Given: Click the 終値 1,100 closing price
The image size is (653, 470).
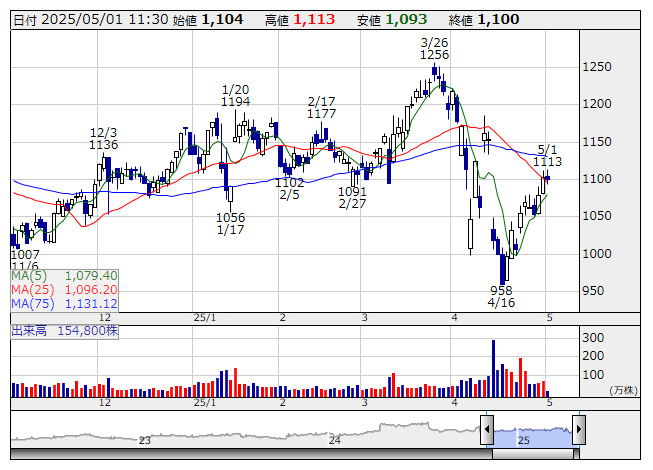Looking at the screenshot, I should [x=484, y=20].
